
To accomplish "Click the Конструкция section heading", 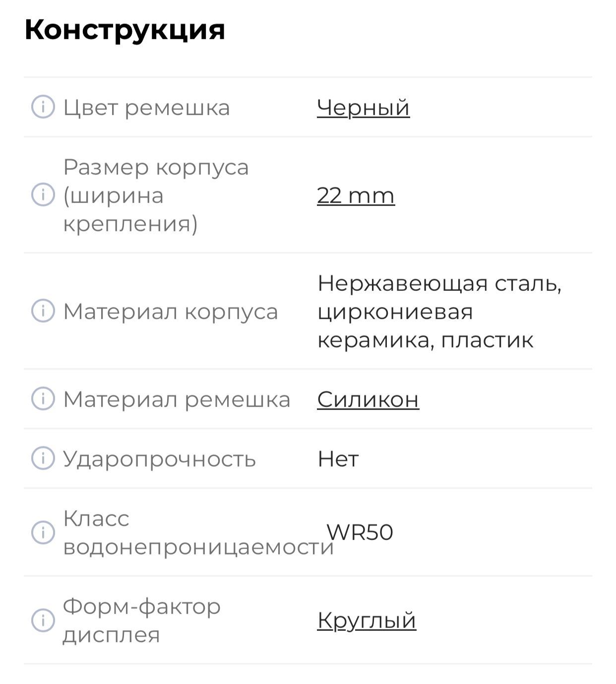I will [124, 30].
